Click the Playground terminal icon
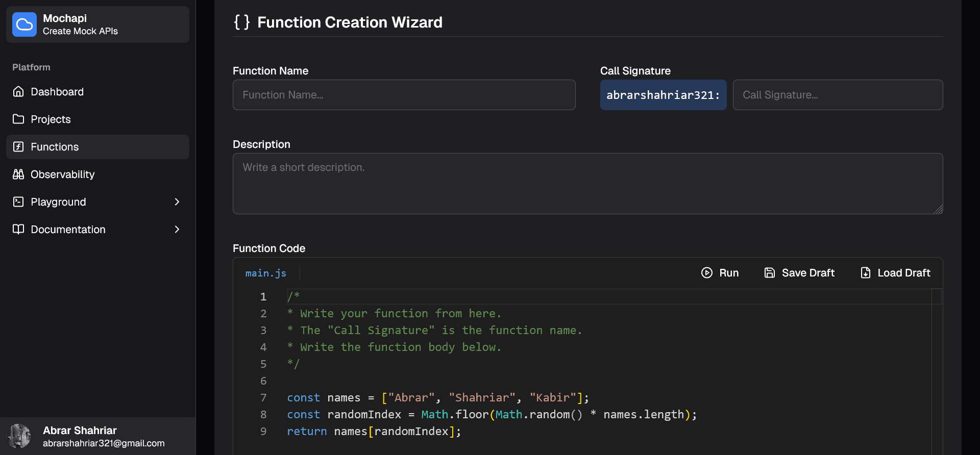980x455 pixels. 18,202
